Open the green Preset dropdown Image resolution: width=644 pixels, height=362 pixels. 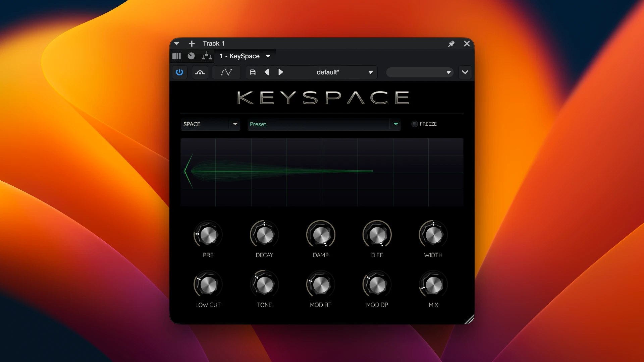pos(324,124)
